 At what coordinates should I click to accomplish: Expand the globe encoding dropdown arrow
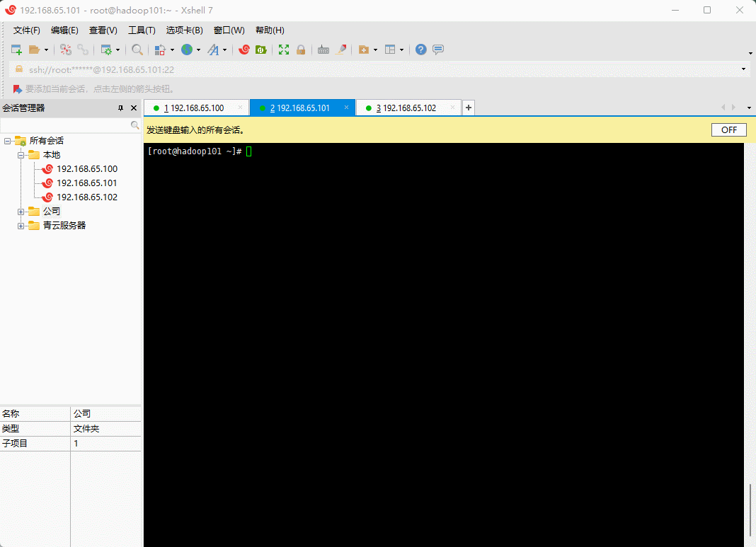pyautogui.click(x=198, y=50)
